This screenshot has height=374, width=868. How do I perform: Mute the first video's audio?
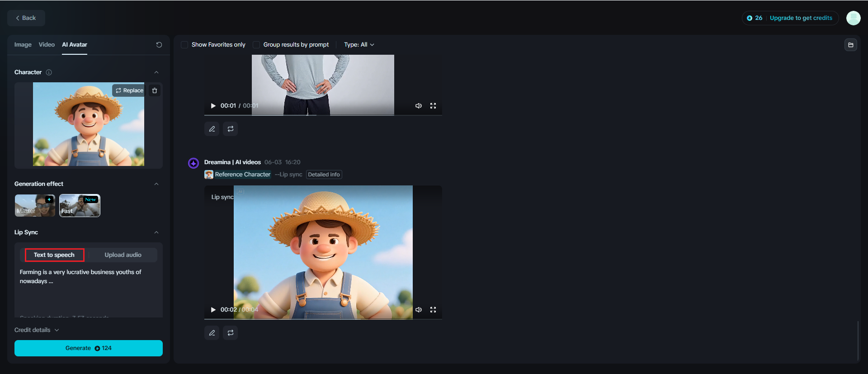click(419, 106)
